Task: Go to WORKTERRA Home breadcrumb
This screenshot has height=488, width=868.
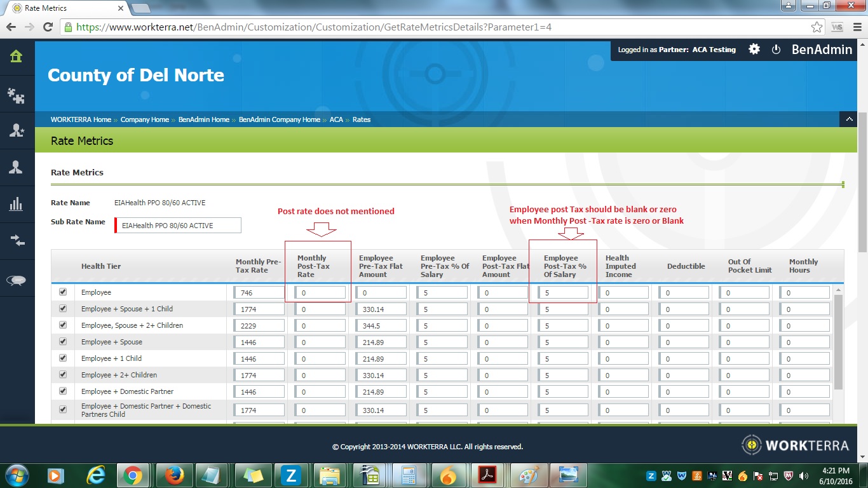Action: click(81, 119)
